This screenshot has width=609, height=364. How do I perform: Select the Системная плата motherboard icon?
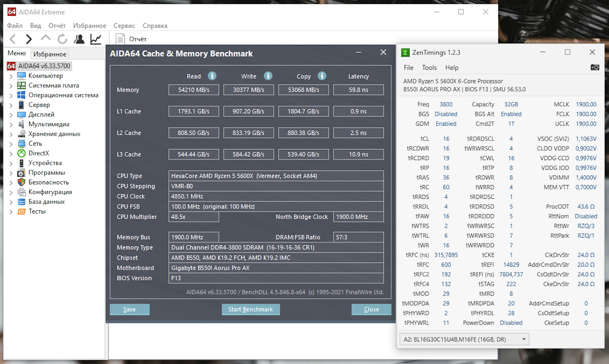click(x=21, y=85)
